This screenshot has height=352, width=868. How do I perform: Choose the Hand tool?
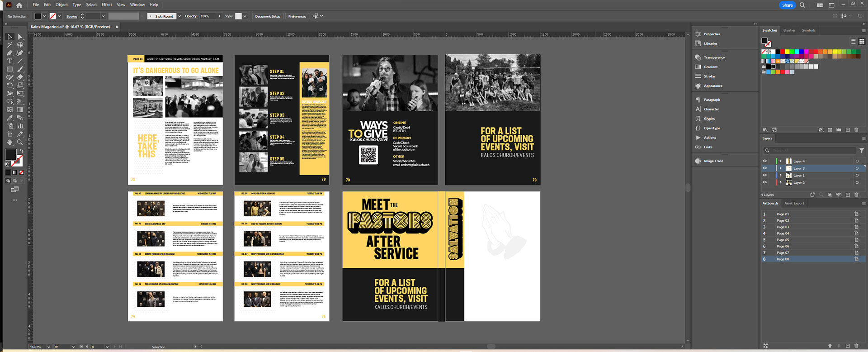tap(9, 142)
